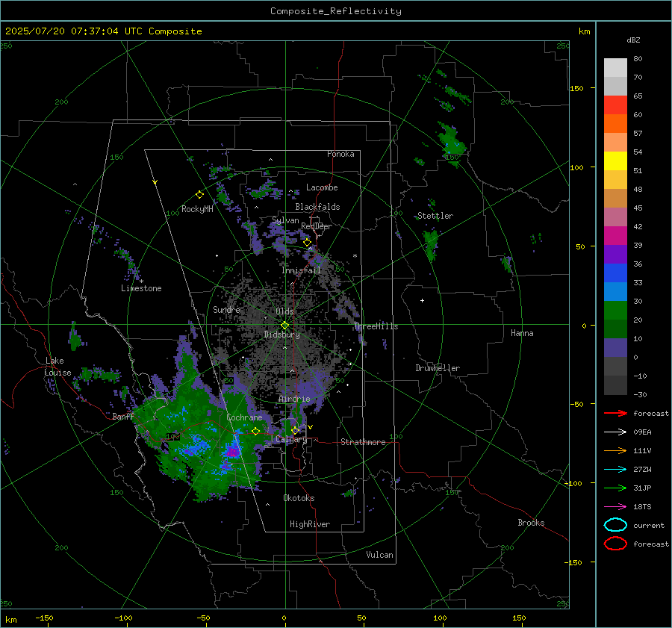Select the magenta 18TS arrow legend icon
Screen dimensions: 672x628
click(x=615, y=507)
